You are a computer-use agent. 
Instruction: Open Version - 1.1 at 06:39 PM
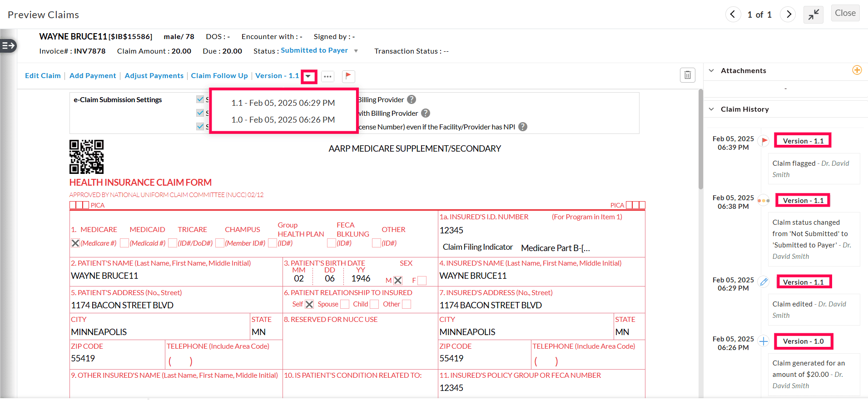[803, 141]
